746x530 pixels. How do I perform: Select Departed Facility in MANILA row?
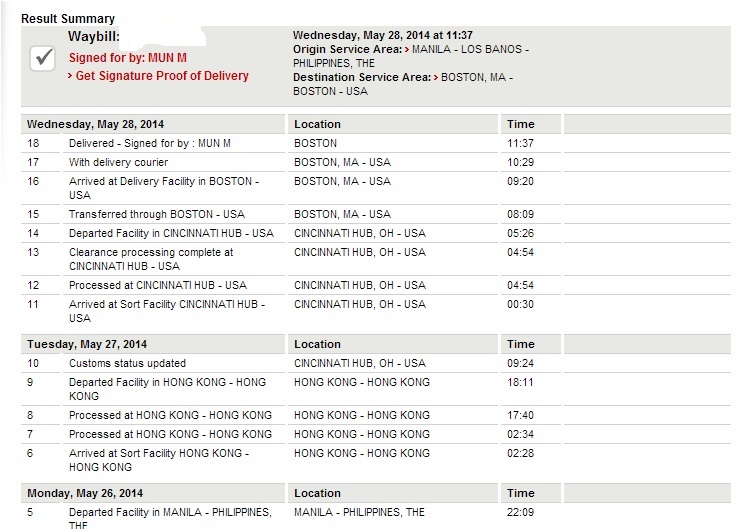pos(376,518)
